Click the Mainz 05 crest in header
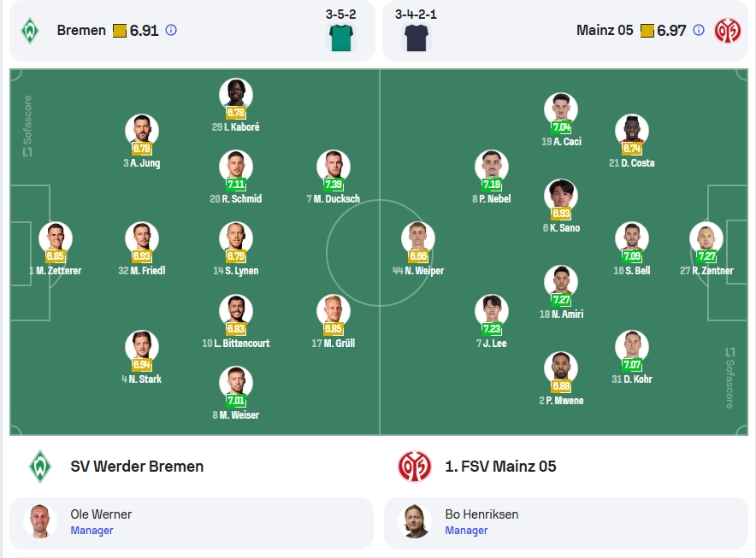This screenshot has width=756, height=558. click(728, 31)
